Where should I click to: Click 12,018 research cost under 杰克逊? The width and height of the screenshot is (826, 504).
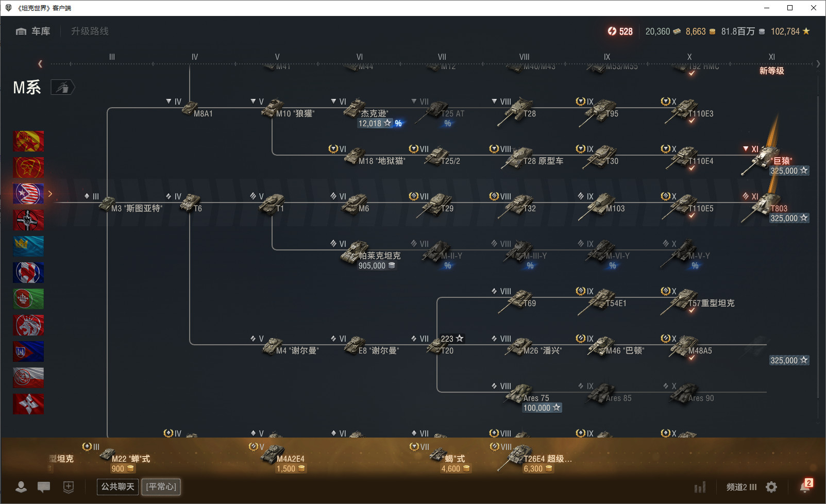375,124
